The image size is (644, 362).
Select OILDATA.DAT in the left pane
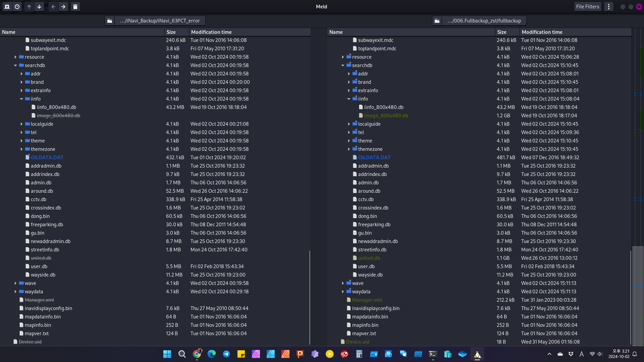coord(47,158)
